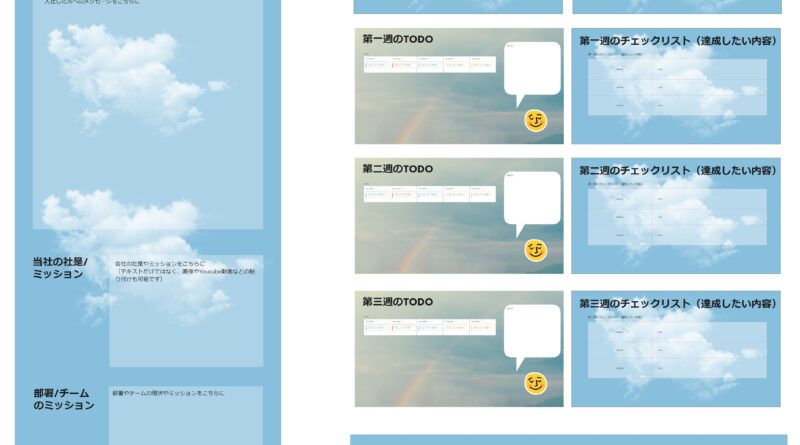Click the large message text area with clouds
Screen dimensions: 800x445
click(x=148, y=114)
